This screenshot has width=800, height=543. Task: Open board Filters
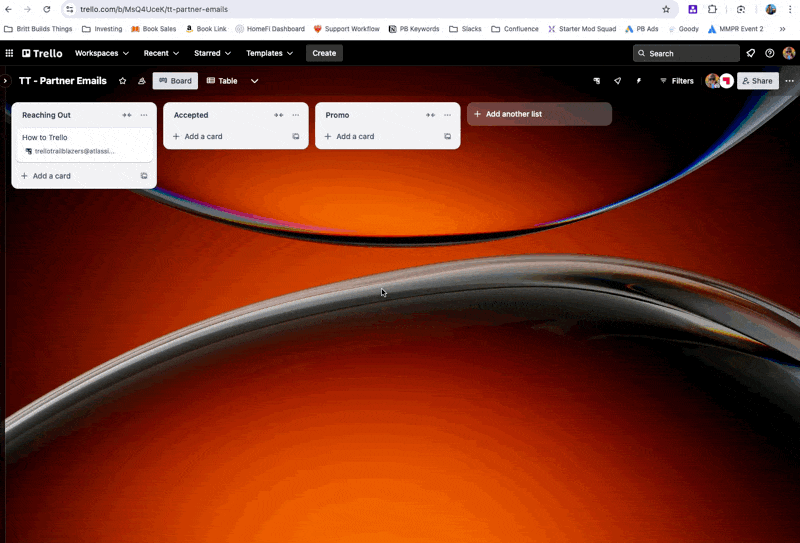point(677,81)
